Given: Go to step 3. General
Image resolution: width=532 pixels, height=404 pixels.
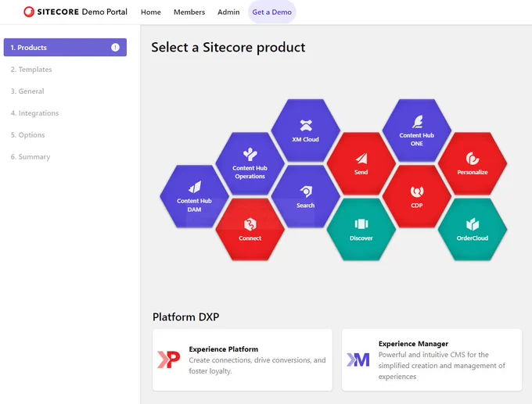Looking at the screenshot, I should [x=27, y=91].
